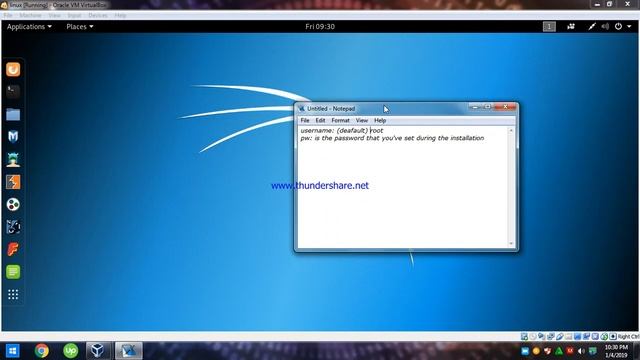The height and width of the screenshot is (360, 640).
Task: Launch Faraday red F dock icon
Action: 13,249
